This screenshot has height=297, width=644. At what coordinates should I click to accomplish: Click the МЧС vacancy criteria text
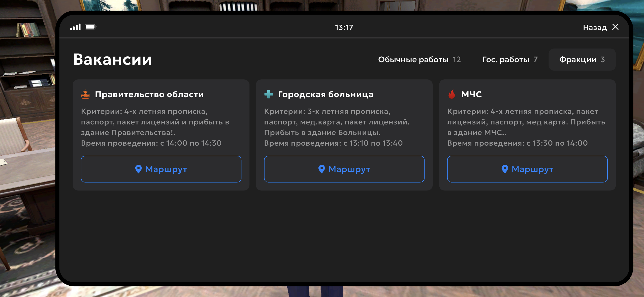(526, 122)
